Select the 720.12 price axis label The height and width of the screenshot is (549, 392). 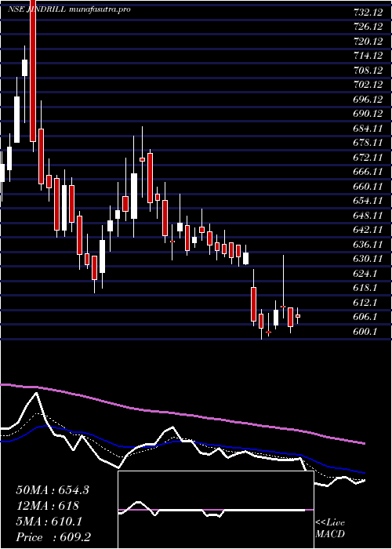click(x=368, y=42)
